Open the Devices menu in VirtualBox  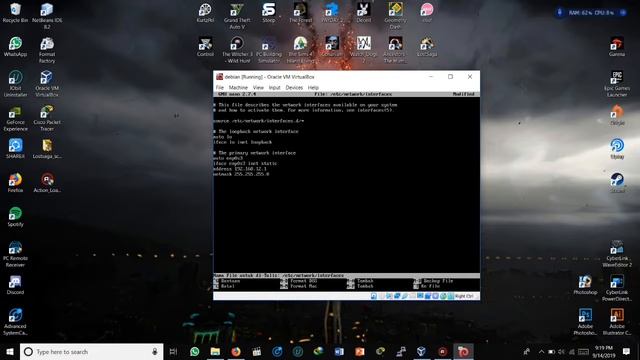pos(294,88)
